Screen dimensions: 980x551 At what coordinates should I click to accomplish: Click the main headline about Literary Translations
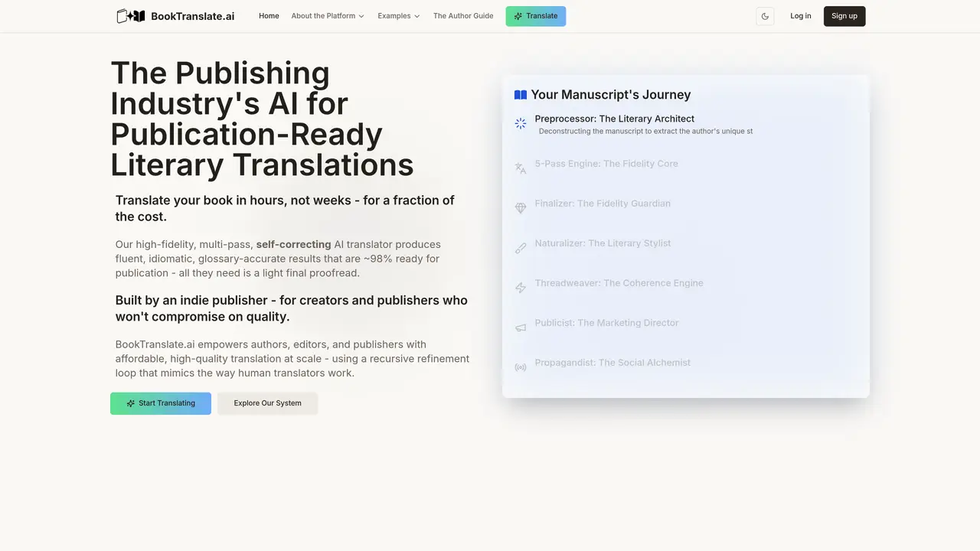pos(262,119)
